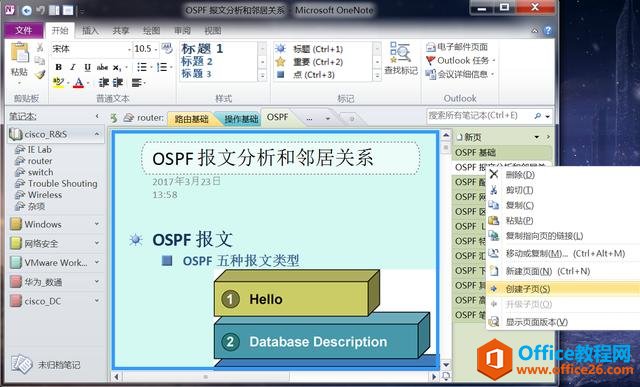Screen dimensions: 640x387
Task: Apply the 标题 3 style
Action: click(x=197, y=74)
